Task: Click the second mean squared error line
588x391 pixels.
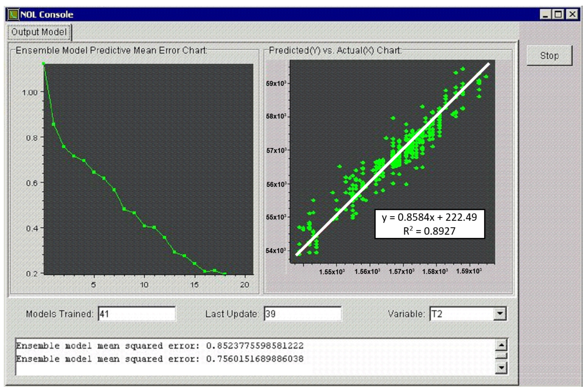Action: [x=160, y=359]
